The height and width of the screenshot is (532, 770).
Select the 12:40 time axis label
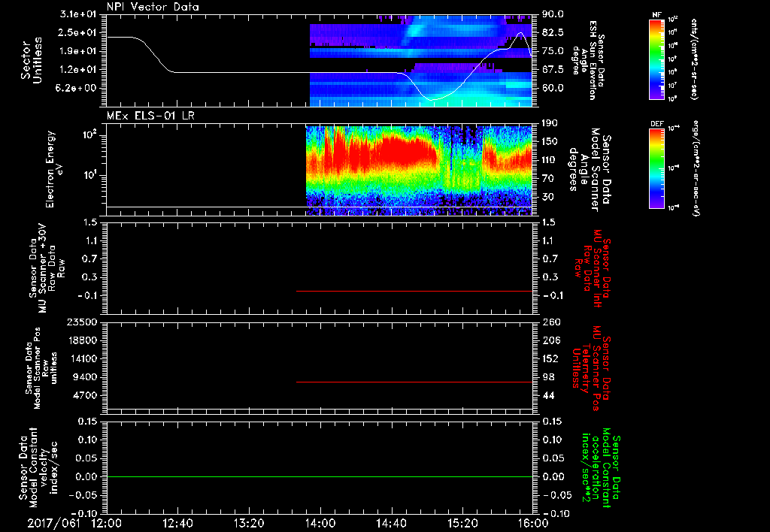[177, 523]
